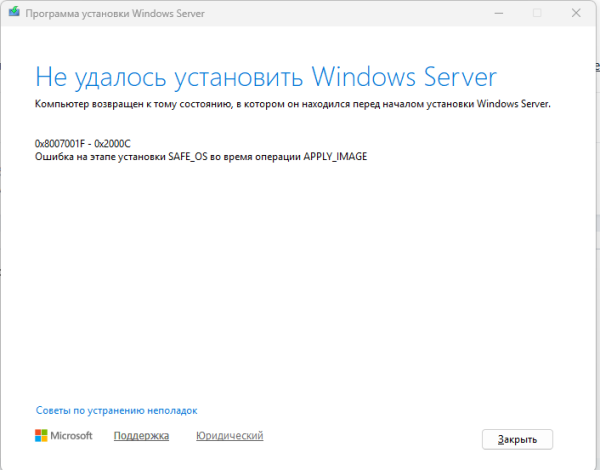
Task: Open Советы по устранению неполадок link
Action: coord(116,411)
